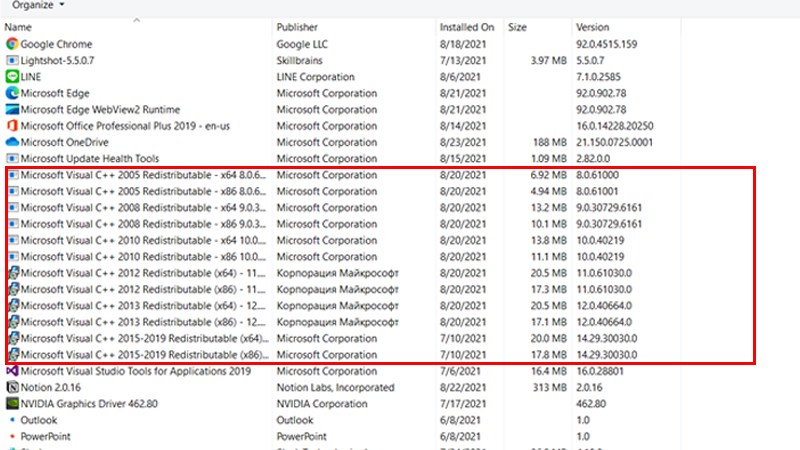Sort by the Publisher column header

(298, 27)
